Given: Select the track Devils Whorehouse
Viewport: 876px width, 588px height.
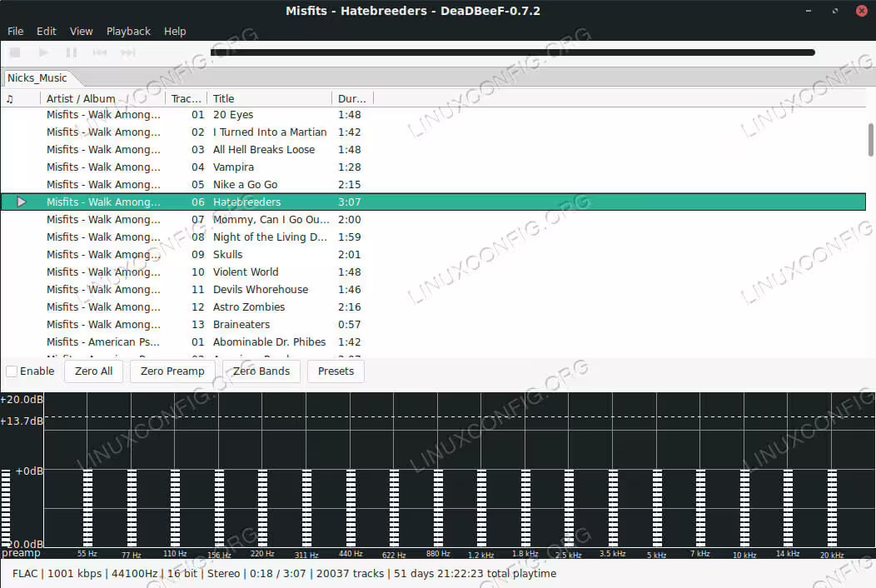Looking at the screenshot, I should 434,290.
